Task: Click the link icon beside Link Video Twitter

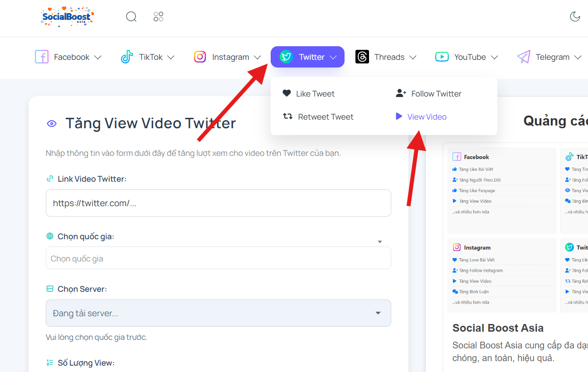Action: [x=50, y=179]
